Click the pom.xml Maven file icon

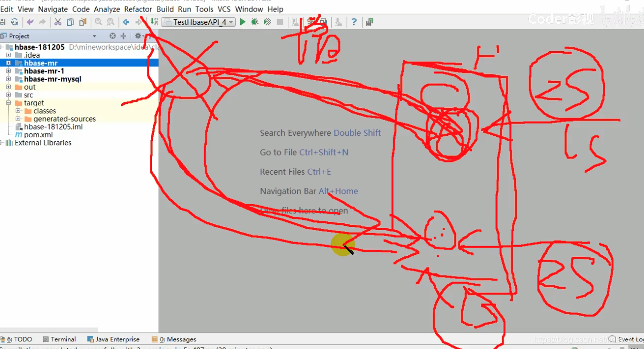click(x=19, y=135)
